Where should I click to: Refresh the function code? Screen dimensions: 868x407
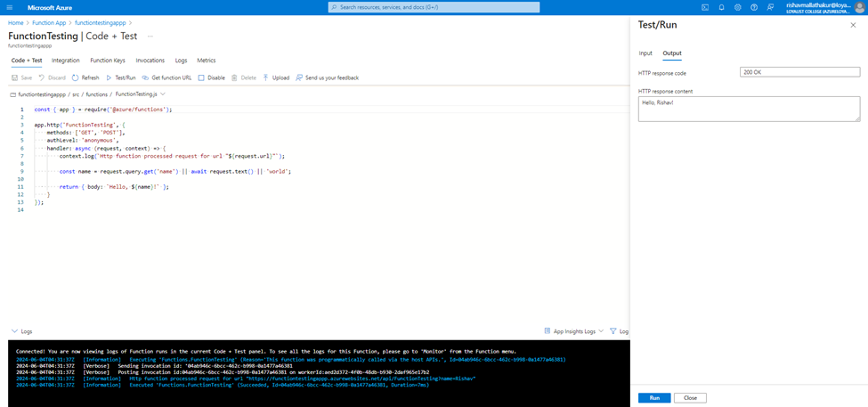point(85,78)
